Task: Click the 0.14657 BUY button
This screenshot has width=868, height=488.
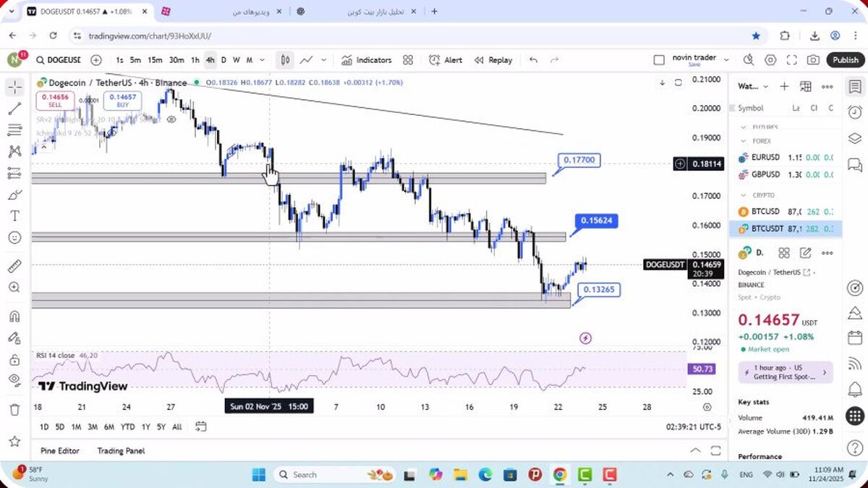Action: (122, 101)
